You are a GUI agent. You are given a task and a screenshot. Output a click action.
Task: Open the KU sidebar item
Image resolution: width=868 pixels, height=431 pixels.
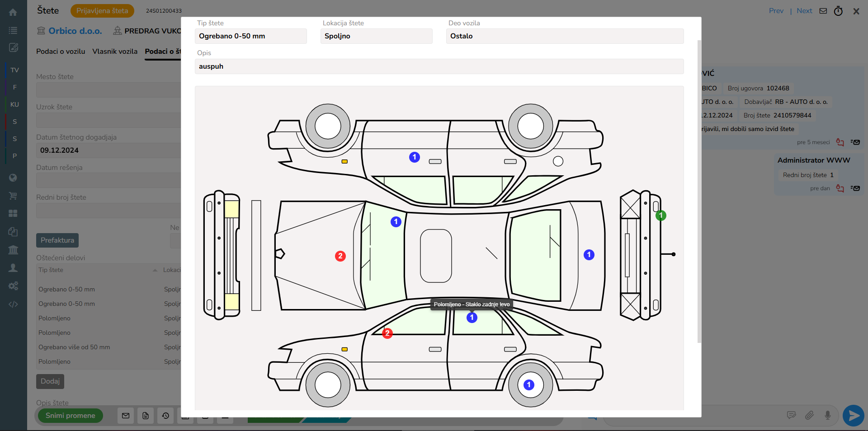[x=14, y=104]
